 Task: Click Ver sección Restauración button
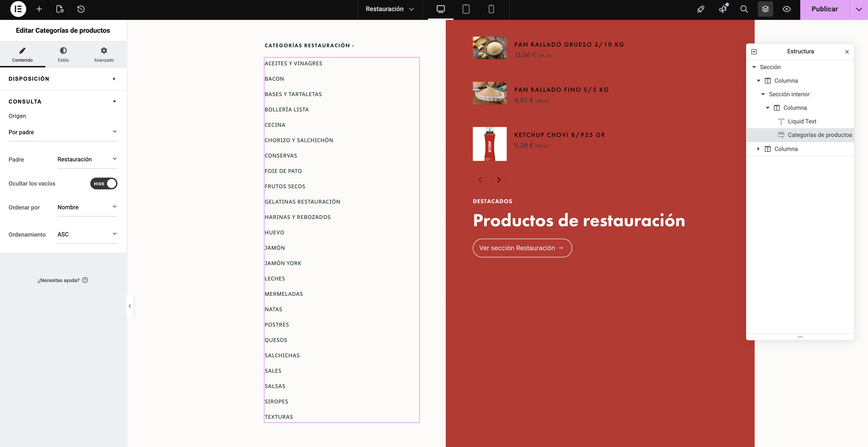point(522,248)
